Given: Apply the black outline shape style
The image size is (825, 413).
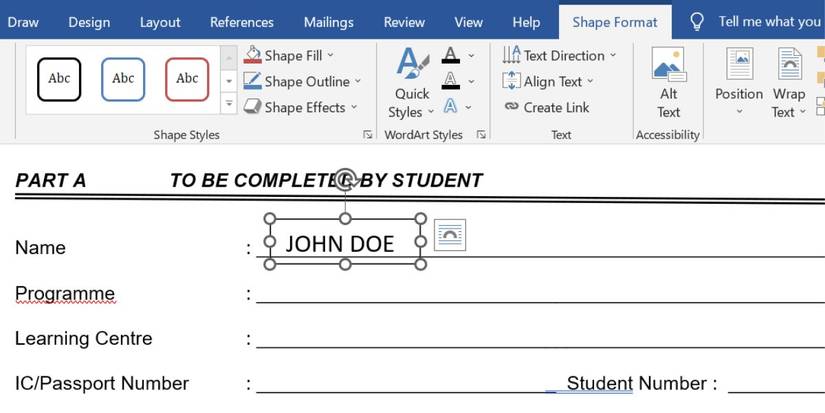Looking at the screenshot, I should point(59,79).
